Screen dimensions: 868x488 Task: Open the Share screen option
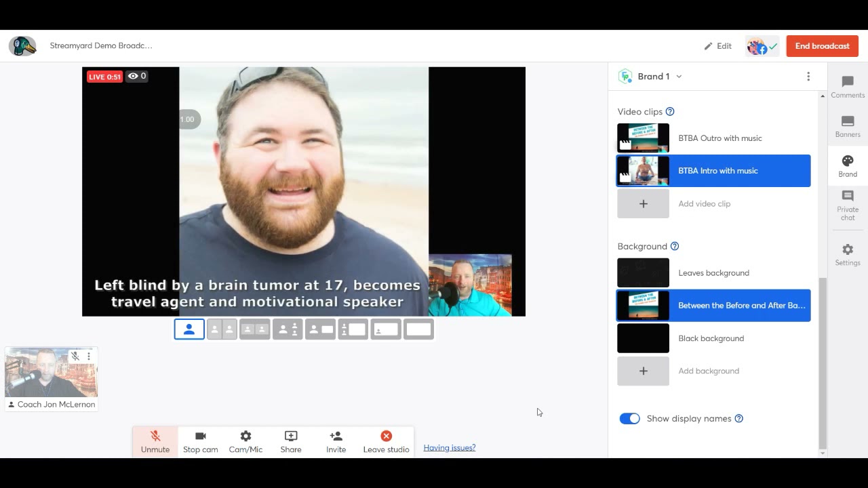291,442
